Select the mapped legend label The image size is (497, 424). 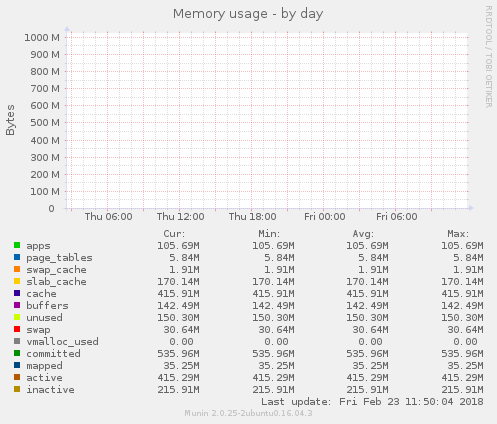click(x=44, y=366)
